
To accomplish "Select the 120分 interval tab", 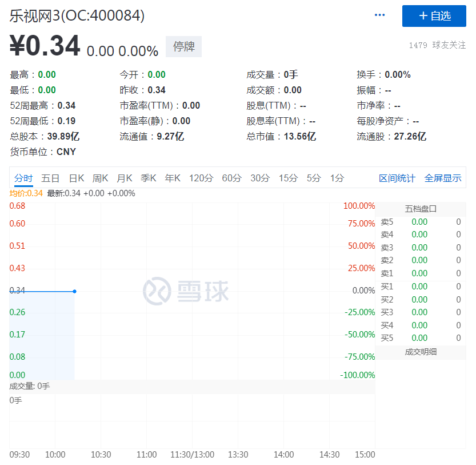I will (x=201, y=178).
